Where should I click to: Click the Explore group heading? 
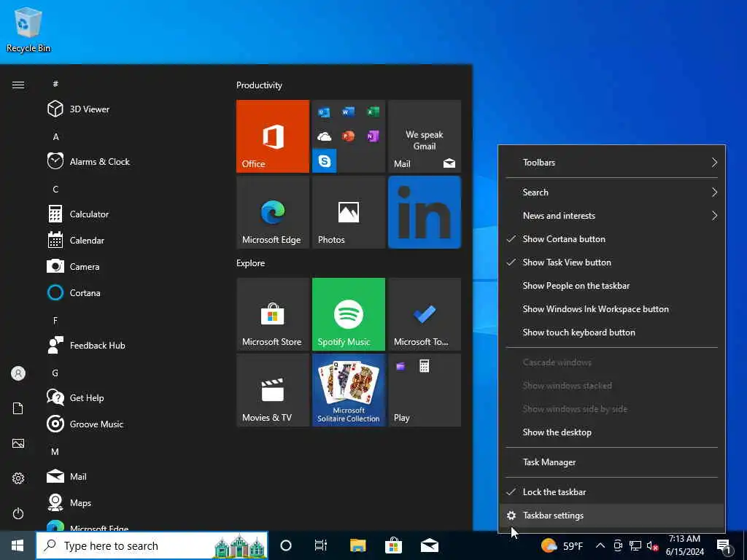(x=251, y=262)
